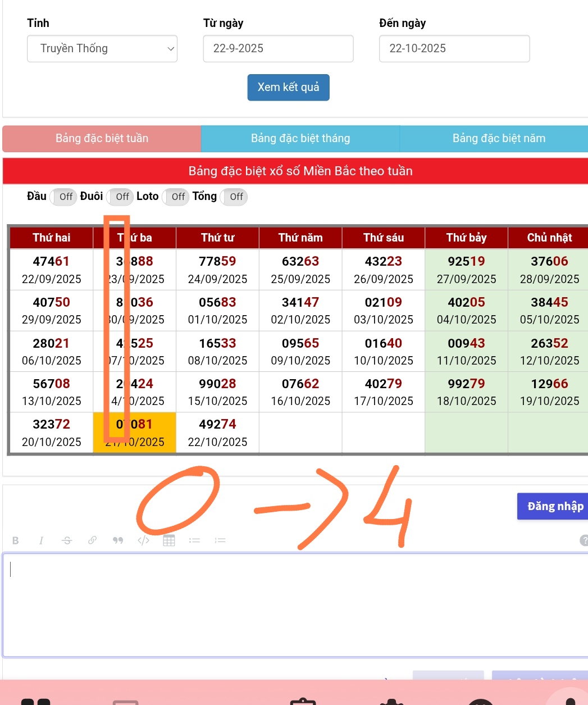Apply italic formatting in the editor
Viewport: 588px width, 705px height.
tap(41, 540)
